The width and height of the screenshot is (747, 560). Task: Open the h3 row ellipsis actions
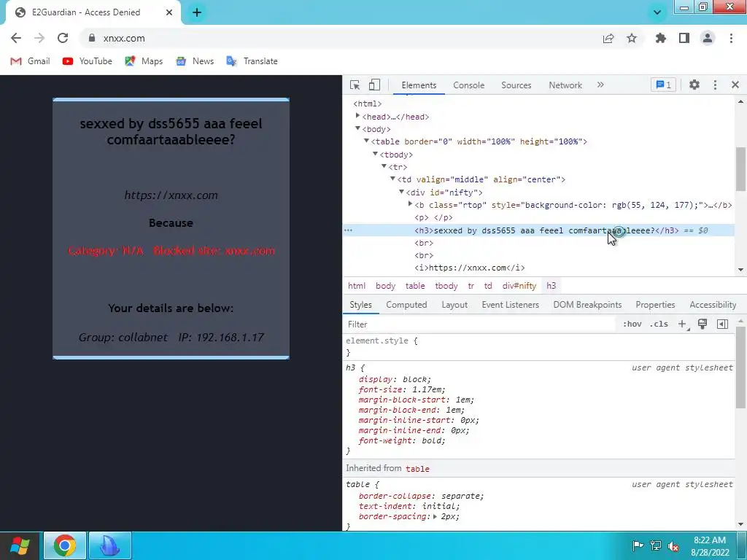(x=348, y=230)
